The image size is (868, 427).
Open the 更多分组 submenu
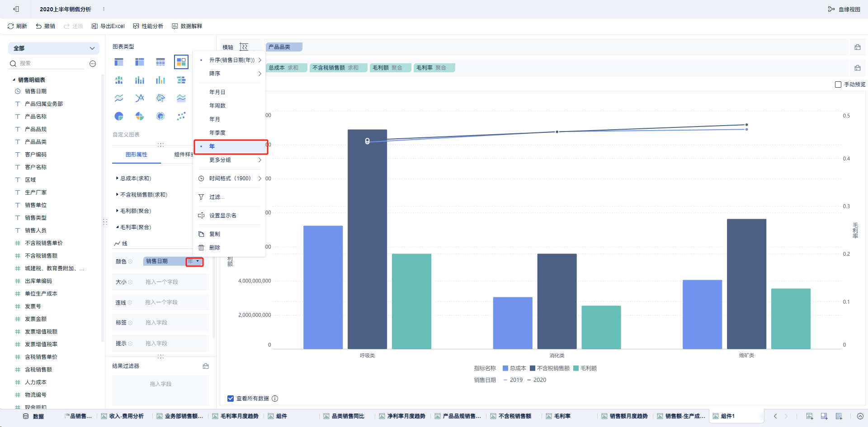tap(230, 160)
